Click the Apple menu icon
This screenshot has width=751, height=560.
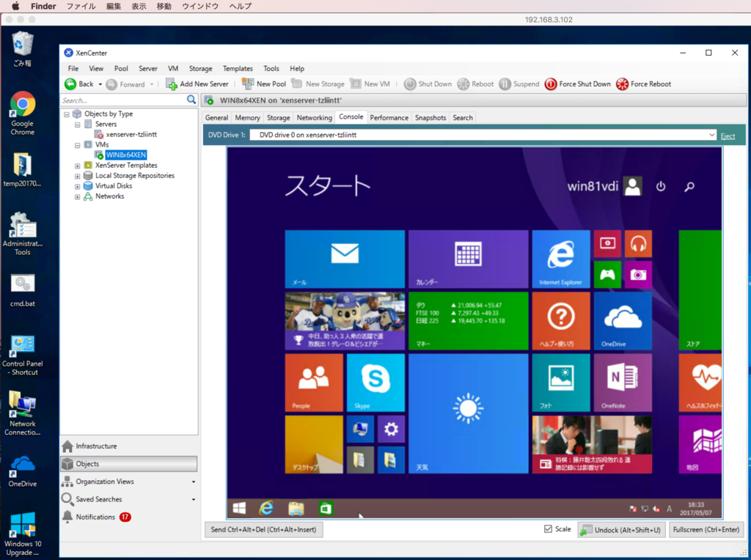(15, 6)
